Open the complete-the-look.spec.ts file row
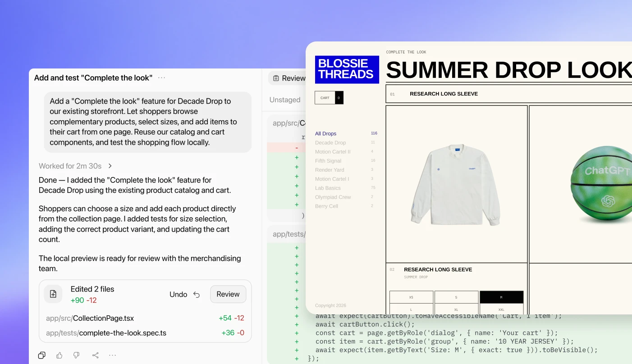Screen dimensions: 632x364 coord(145,333)
